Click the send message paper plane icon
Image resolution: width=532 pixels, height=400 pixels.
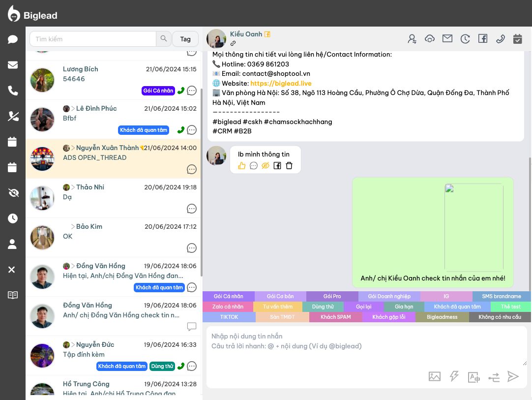click(x=513, y=376)
